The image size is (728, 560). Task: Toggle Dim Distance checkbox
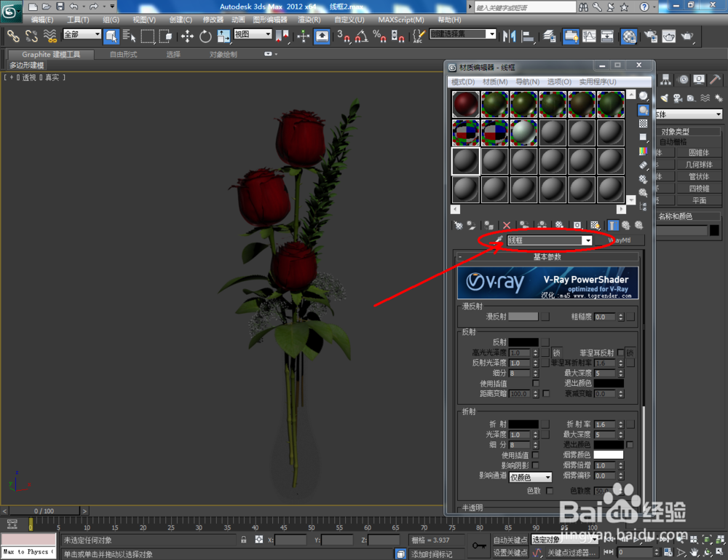[546, 393]
